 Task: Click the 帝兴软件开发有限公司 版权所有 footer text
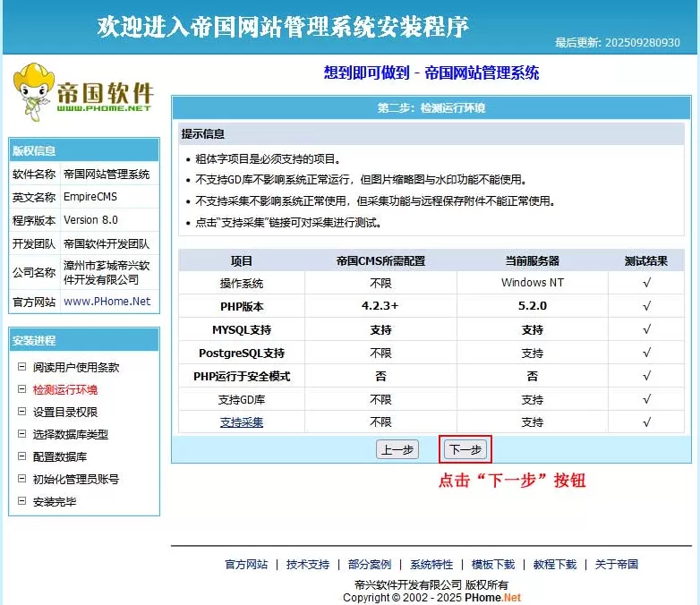pyautogui.click(x=431, y=584)
